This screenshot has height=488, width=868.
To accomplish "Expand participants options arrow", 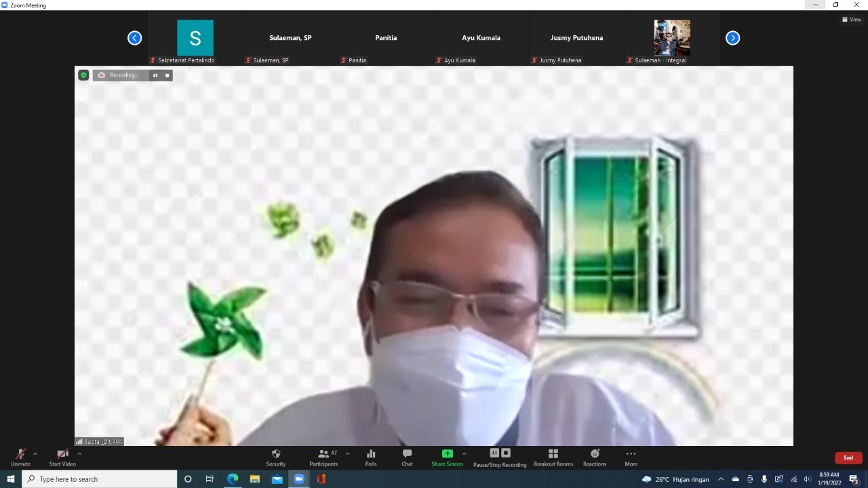I will tap(347, 453).
